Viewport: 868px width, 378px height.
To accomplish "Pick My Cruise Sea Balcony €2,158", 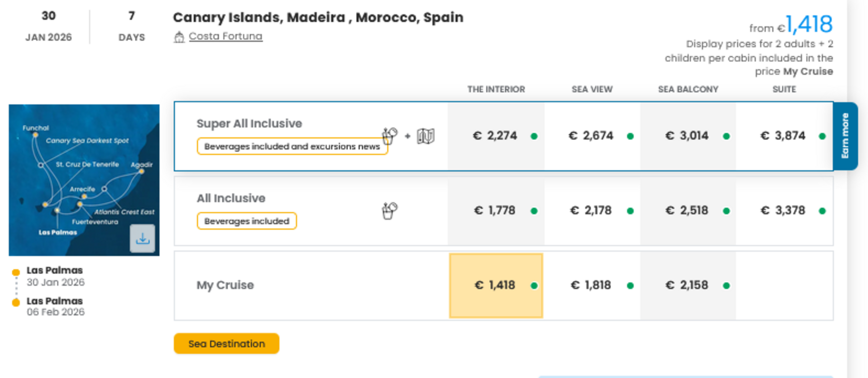I will (x=687, y=285).
